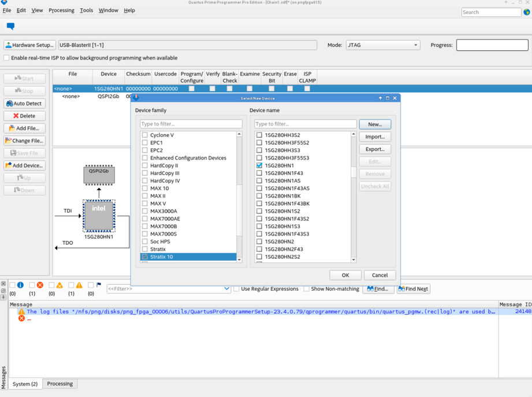Viewport: 532px width, 397px height.
Task: Expand the message Filter combo box
Action: coord(226,289)
